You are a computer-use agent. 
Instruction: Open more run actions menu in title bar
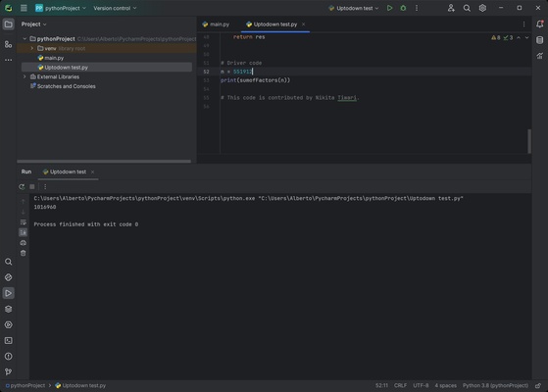417,8
